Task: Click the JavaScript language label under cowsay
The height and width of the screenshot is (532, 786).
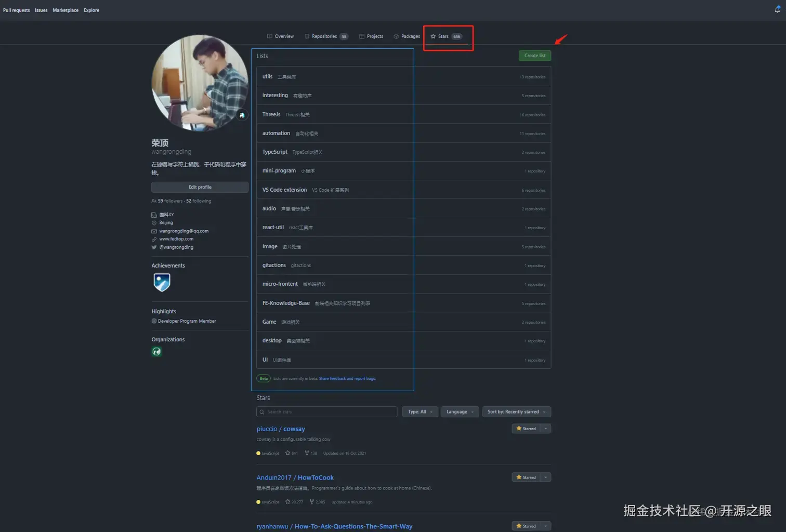Action: 268,453
